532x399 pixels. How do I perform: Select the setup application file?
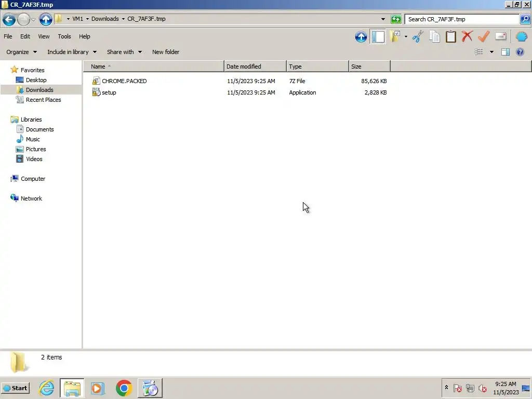click(109, 92)
